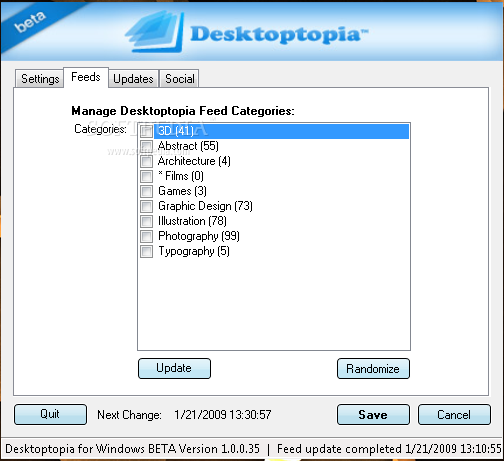Toggle the Typography (5) checkbox
Viewport: 504px width, 461px height.
pos(146,251)
